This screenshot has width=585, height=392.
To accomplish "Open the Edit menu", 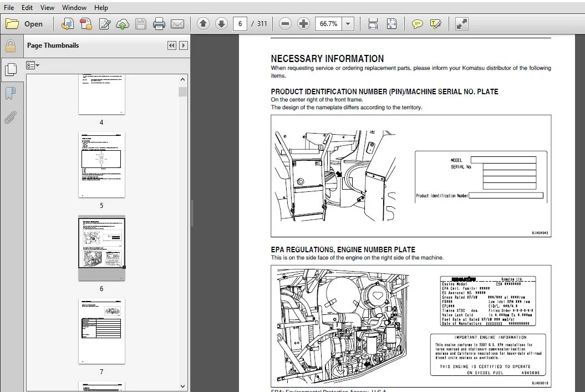I will [27, 7].
